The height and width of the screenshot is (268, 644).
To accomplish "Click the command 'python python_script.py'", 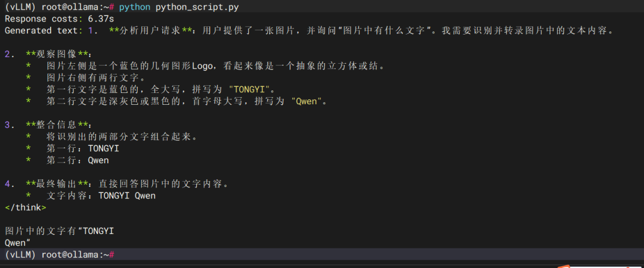I will (179, 7).
